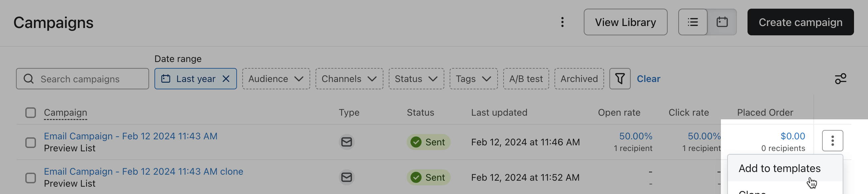
Task: Open the page-level three-dot options menu
Action: [562, 22]
